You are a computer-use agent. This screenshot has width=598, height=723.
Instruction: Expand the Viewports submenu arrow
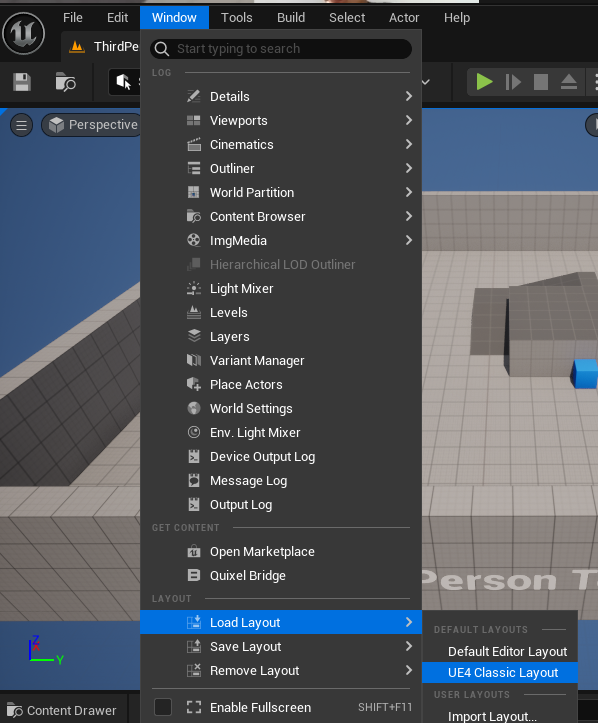point(409,120)
